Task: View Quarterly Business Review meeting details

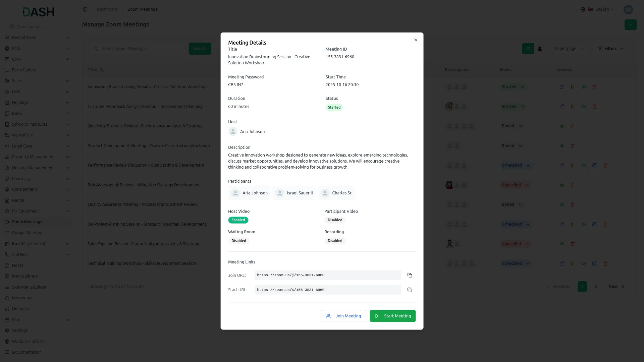Action: 562,126
